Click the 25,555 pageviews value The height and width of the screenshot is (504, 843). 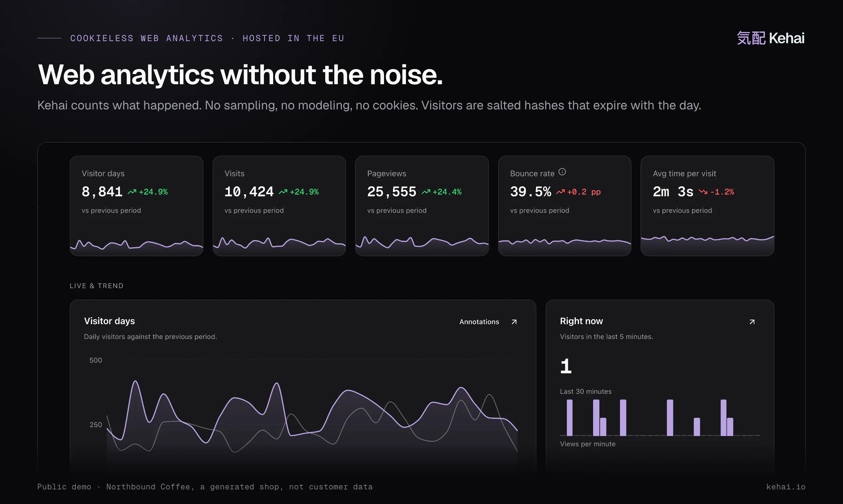coord(392,192)
